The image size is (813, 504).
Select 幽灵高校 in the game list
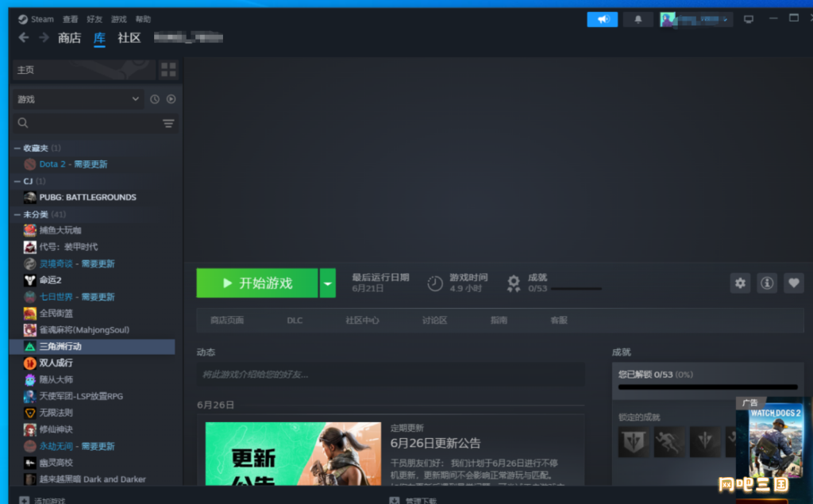[94, 463]
